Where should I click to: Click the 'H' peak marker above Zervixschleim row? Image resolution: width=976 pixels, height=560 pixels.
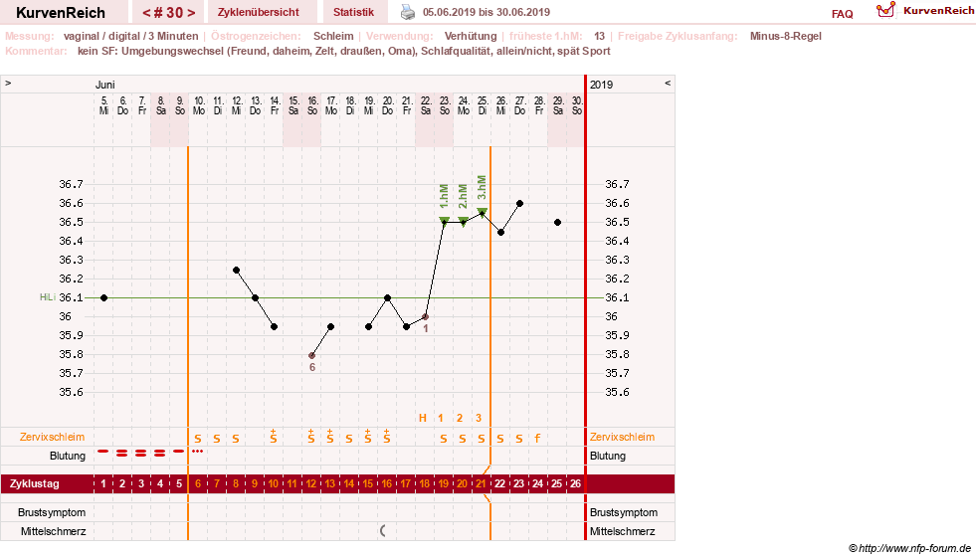coord(423,418)
